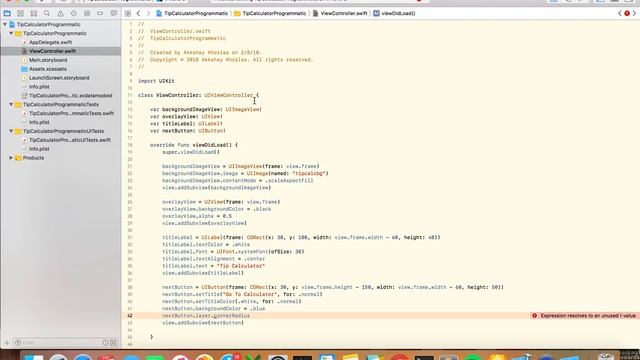
Task: Click the "Go To Calculator" string
Action: point(249,294)
